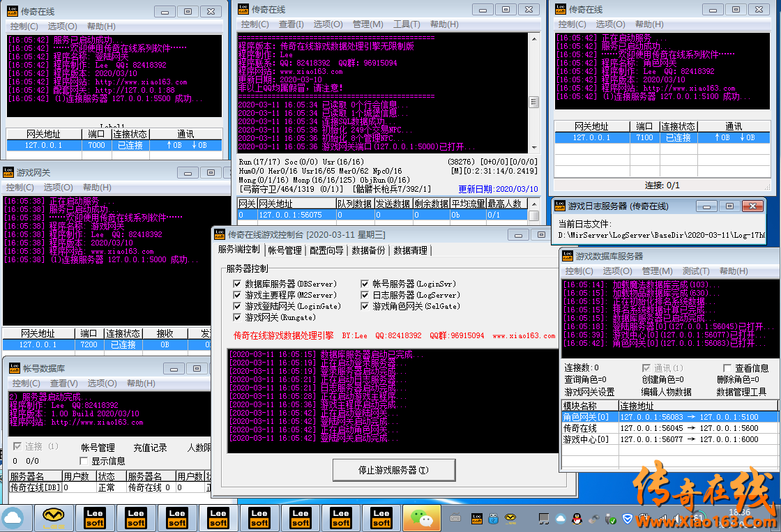Image resolution: width=781 pixels, height=532 pixels.
Task: Select the 服务端控制 tab
Action: pos(239,250)
